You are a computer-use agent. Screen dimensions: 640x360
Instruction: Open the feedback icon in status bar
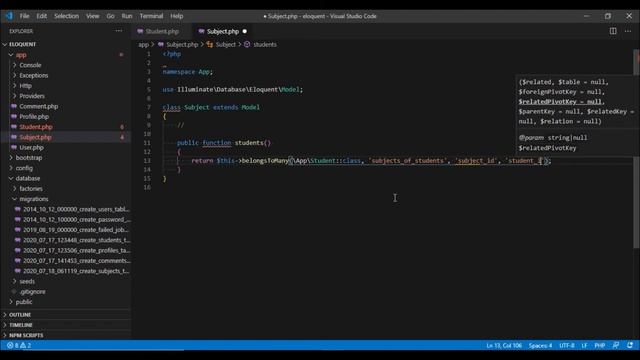coord(616,345)
